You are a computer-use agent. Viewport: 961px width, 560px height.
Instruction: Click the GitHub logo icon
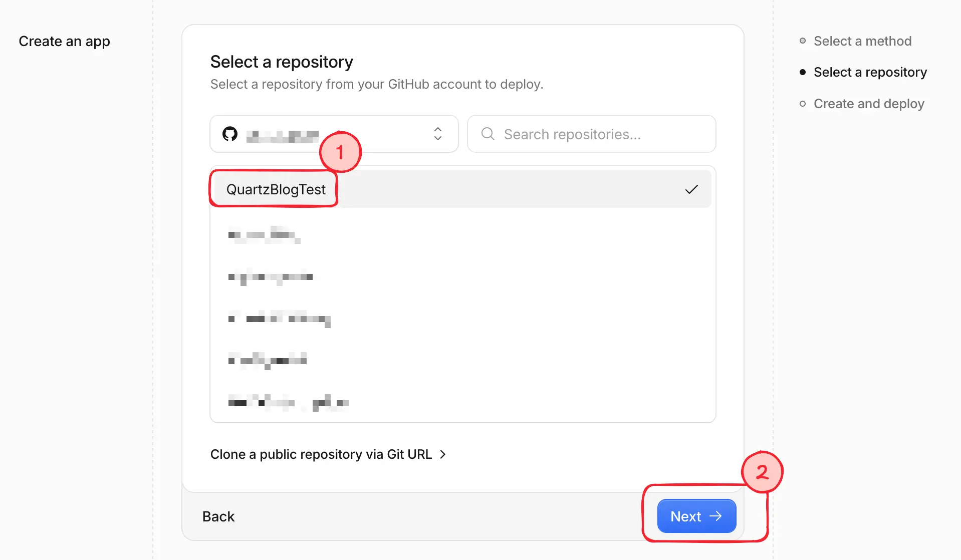(230, 134)
